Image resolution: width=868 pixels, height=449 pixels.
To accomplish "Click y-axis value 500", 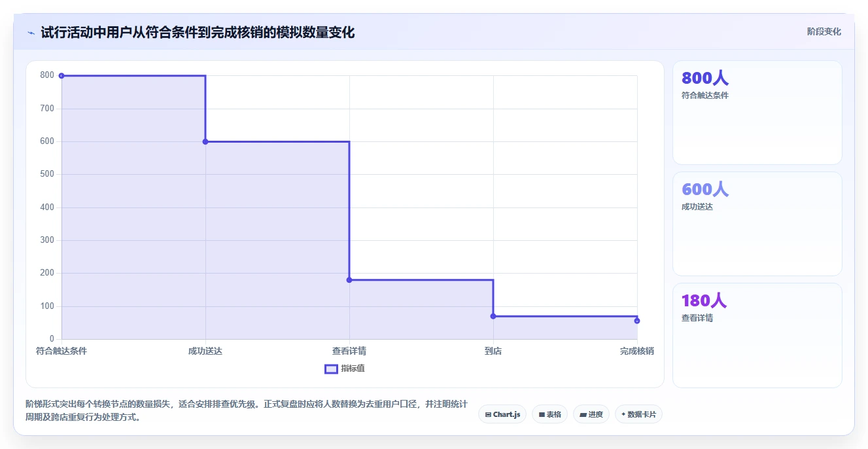I will [x=47, y=174].
